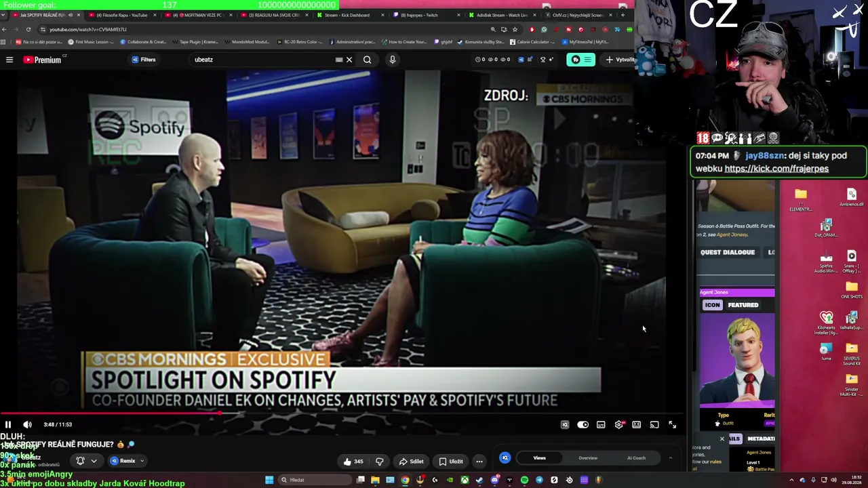Switch to 'frajerpes - Twitch' browser tab
868x488 pixels.
pos(420,15)
